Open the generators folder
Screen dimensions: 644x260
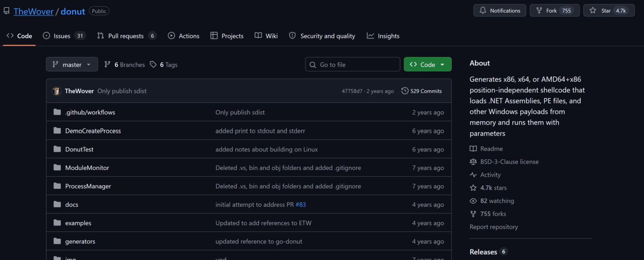(x=80, y=242)
